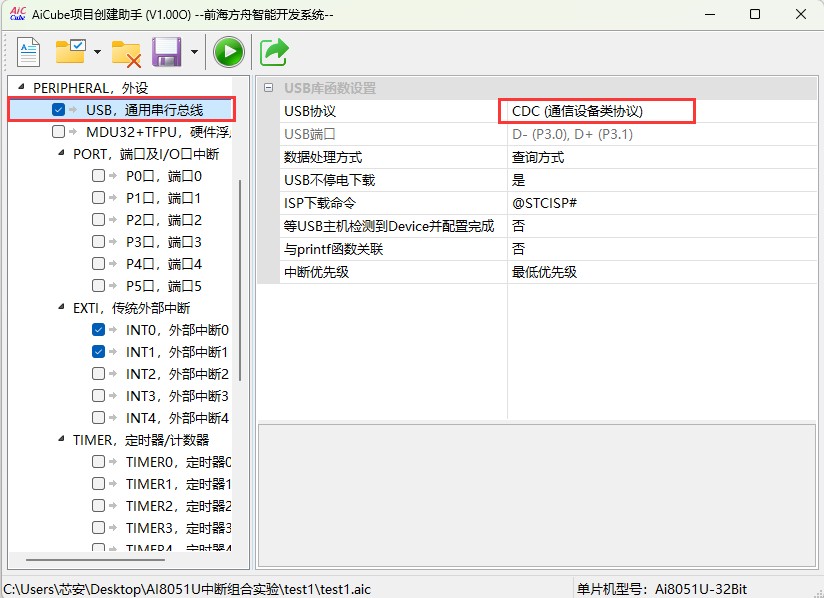Check the P0口, 端口0 checkbox

click(x=98, y=176)
